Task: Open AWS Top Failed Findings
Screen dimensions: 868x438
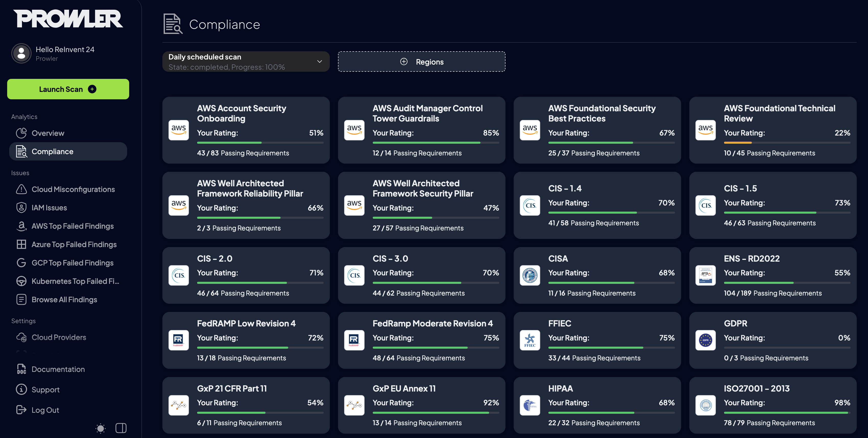Action: click(x=68, y=226)
